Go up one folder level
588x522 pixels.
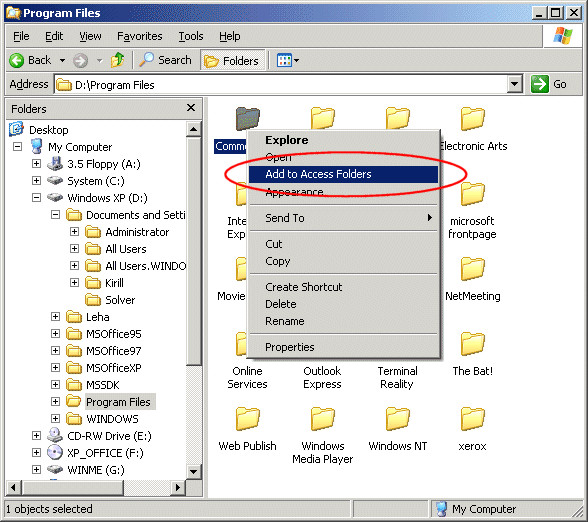coord(118,60)
